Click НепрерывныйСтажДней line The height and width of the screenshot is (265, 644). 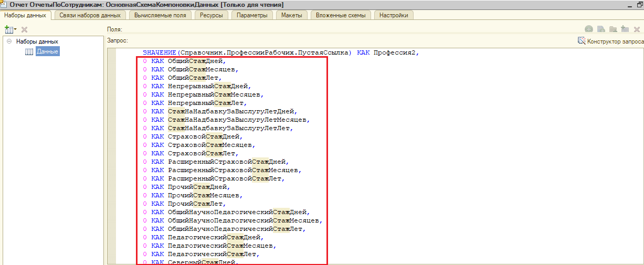[x=196, y=86]
